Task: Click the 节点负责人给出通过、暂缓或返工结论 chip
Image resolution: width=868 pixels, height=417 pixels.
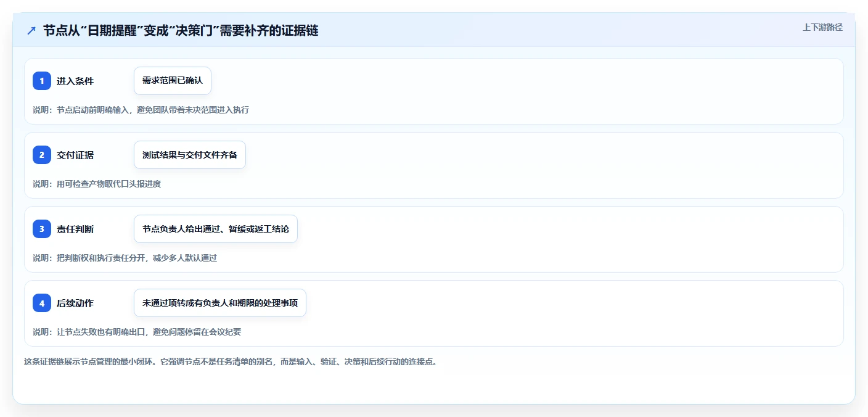Action: click(x=216, y=229)
